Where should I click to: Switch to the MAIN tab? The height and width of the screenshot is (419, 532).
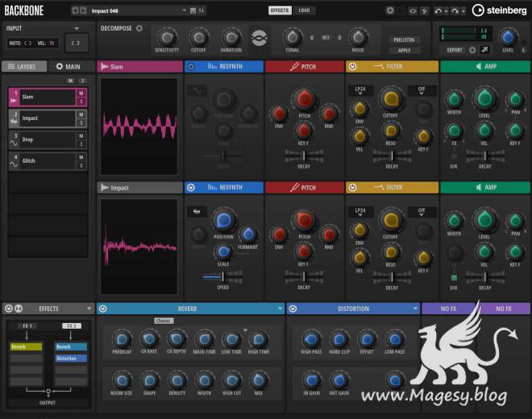(69, 67)
